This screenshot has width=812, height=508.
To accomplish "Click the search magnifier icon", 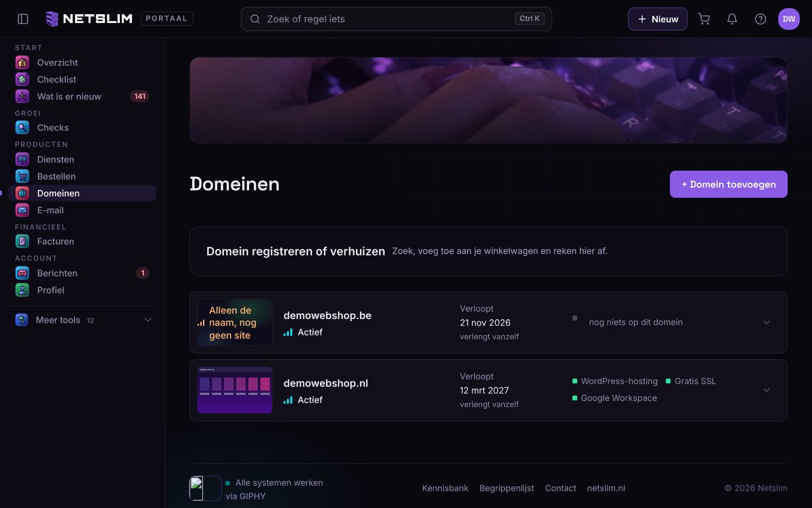I will [255, 19].
